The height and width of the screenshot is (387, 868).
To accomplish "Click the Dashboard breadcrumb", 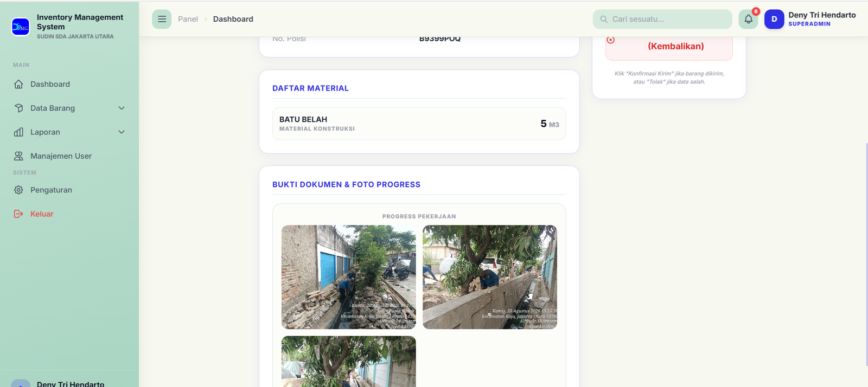I will 233,19.
